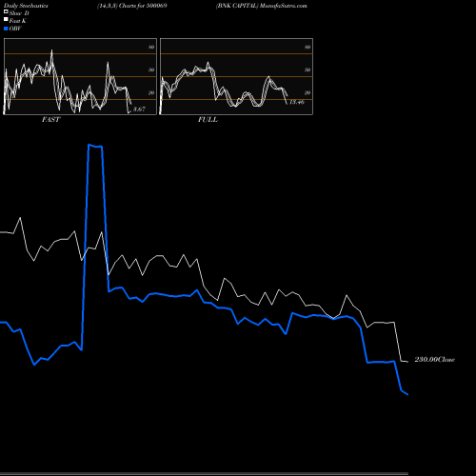
Task: Click the 'Slow D' legend label
Action: (19, 13)
